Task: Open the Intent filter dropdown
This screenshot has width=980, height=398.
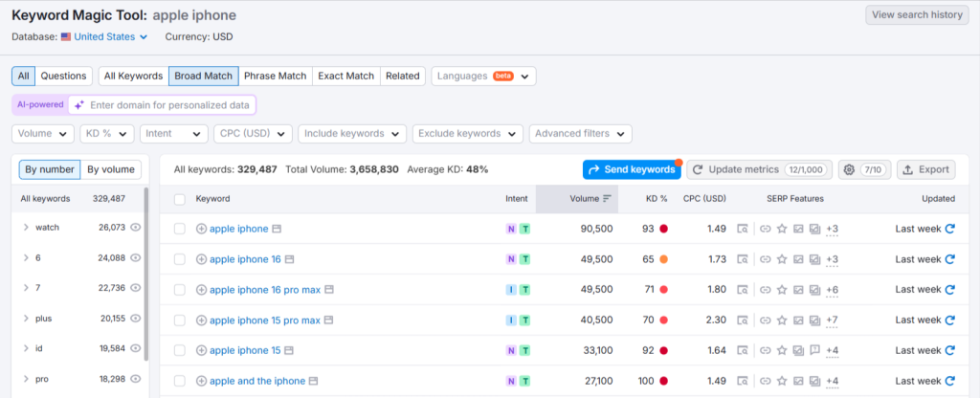Action: 174,134
